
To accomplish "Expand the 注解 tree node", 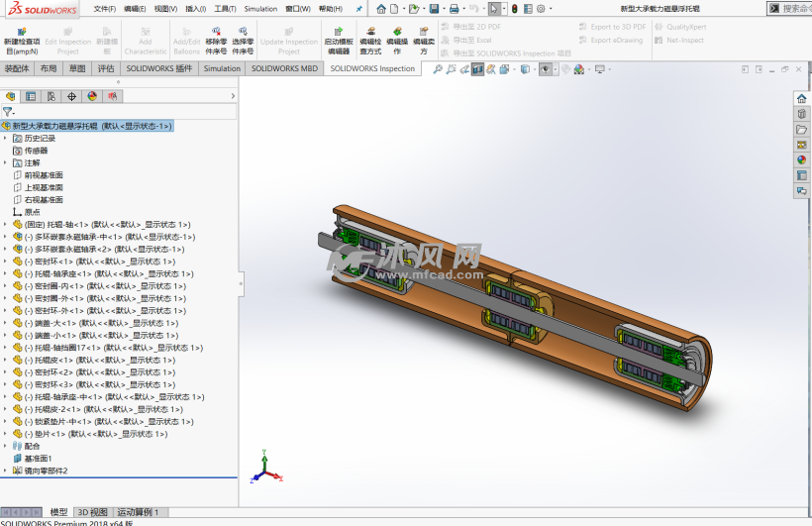I will pyautogui.click(x=6, y=162).
